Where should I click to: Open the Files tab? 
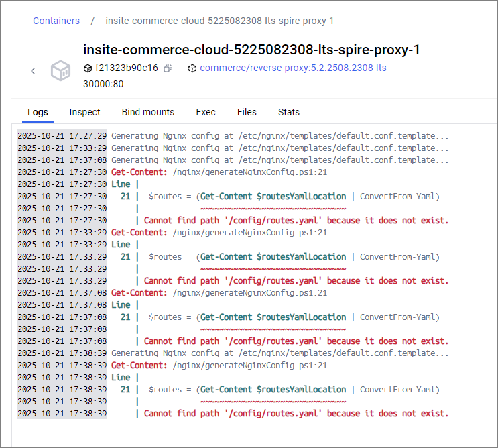click(x=247, y=112)
